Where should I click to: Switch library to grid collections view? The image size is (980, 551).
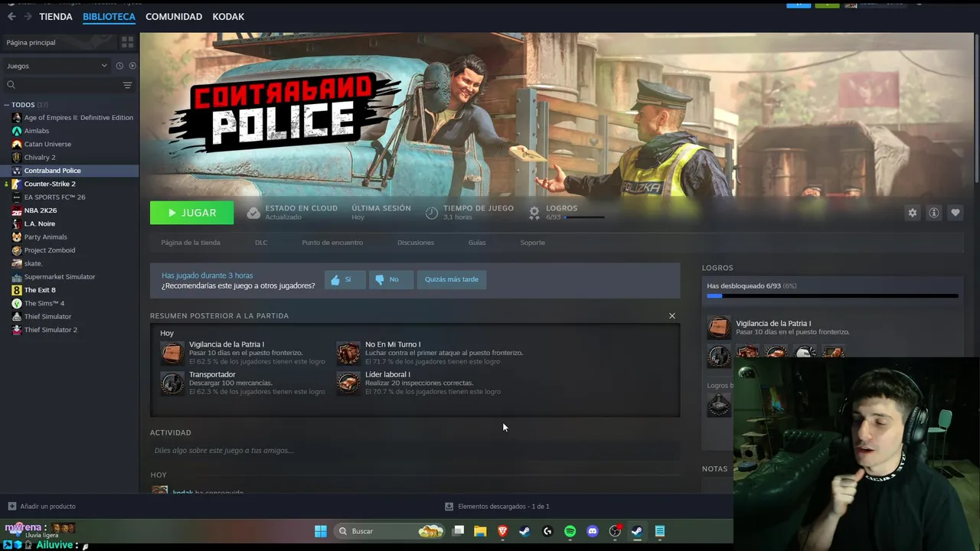point(127,42)
